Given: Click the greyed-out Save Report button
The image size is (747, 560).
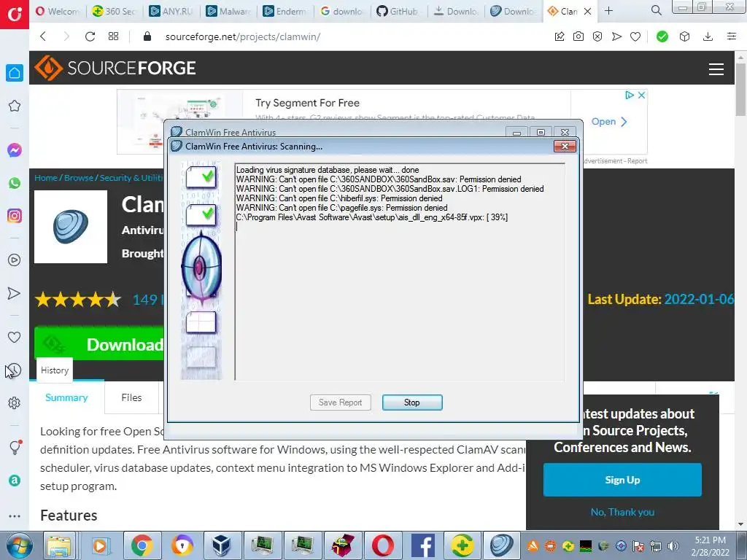Looking at the screenshot, I should coord(340,402).
